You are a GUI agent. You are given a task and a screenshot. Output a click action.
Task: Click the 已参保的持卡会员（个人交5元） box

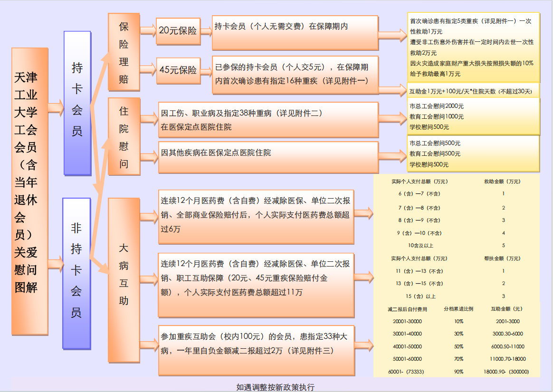click(x=295, y=75)
